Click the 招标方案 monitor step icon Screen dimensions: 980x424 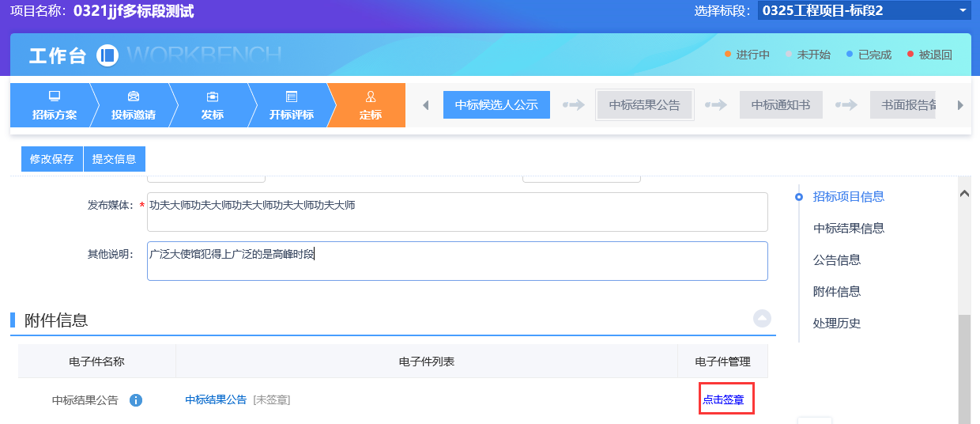(x=55, y=97)
